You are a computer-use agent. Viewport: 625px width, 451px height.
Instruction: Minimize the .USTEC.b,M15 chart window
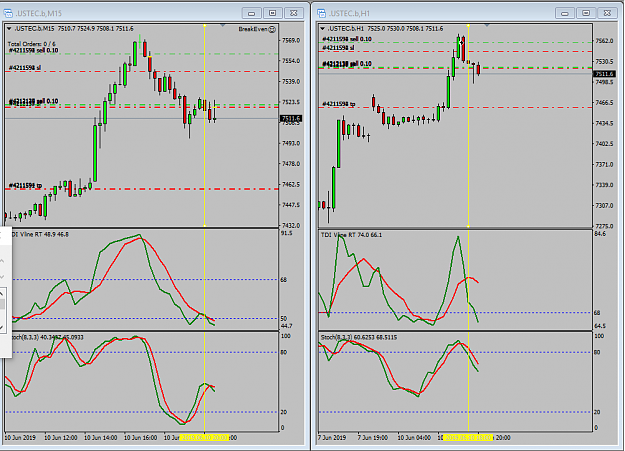pos(252,13)
